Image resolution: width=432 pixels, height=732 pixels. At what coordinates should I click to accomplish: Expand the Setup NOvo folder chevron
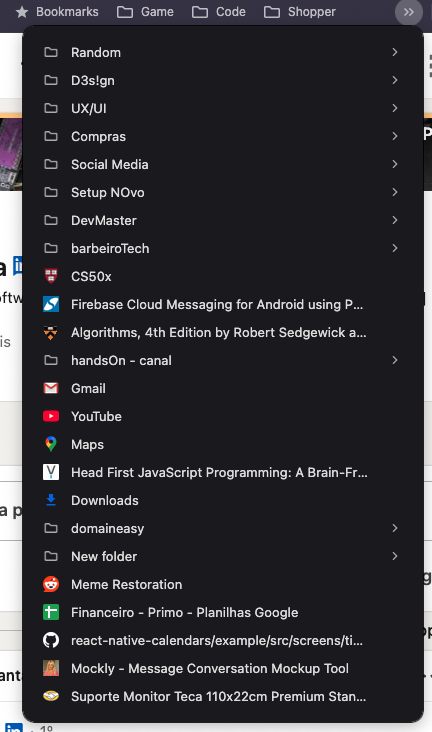coord(395,192)
